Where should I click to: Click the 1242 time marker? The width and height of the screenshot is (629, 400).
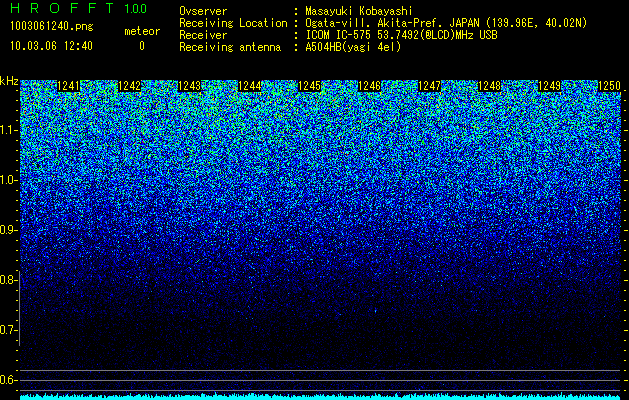coord(129,86)
